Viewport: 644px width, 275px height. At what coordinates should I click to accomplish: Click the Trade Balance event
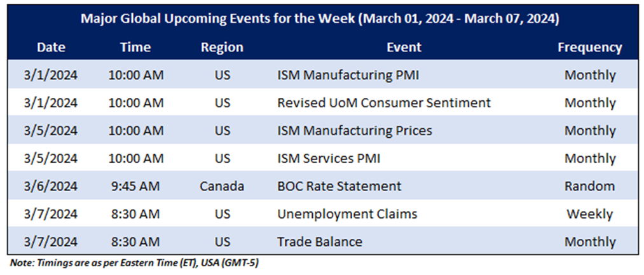pos(319,242)
